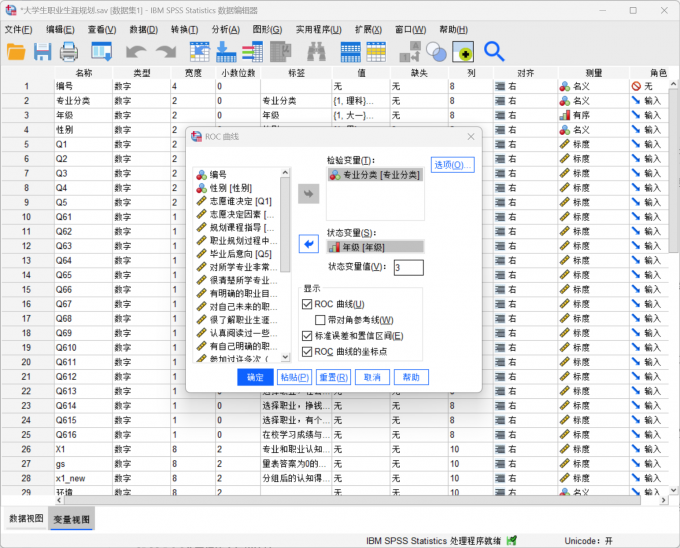Click 重置(R) button
Image resolution: width=680 pixels, height=548 pixels.
(333, 377)
